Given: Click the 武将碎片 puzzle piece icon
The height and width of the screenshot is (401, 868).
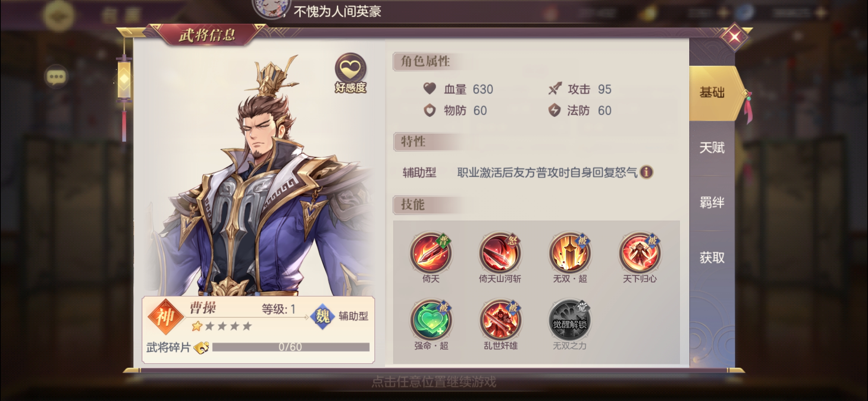Looking at the screenshot, I should [x=201, y=348].
